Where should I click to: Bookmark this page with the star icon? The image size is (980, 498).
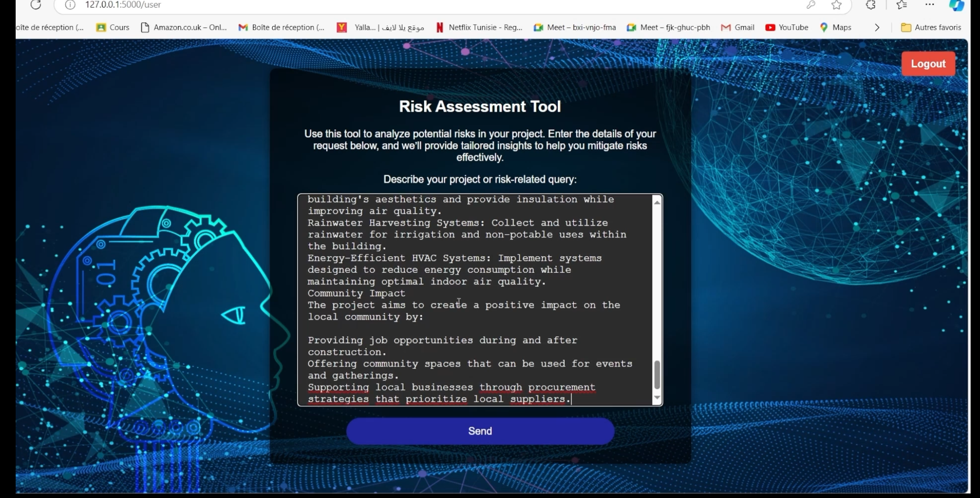pos(837,5)
